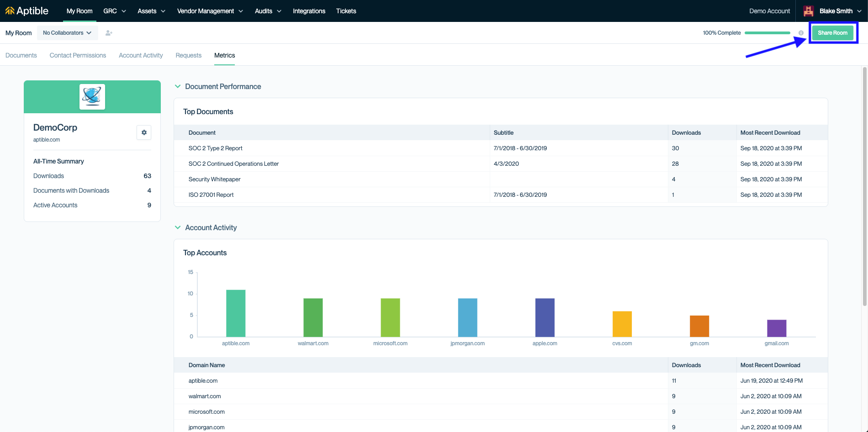Image resolution: width=868 pixels, height=432 pixels.
Task: Click the Share Room button
Action: pos(832,33)
